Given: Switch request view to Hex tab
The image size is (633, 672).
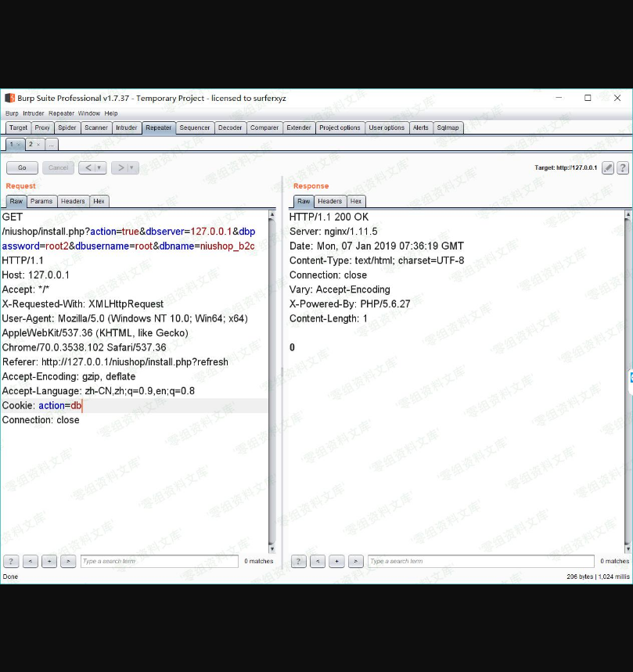Looking at the screenshot, I should [x=99, y=201].
